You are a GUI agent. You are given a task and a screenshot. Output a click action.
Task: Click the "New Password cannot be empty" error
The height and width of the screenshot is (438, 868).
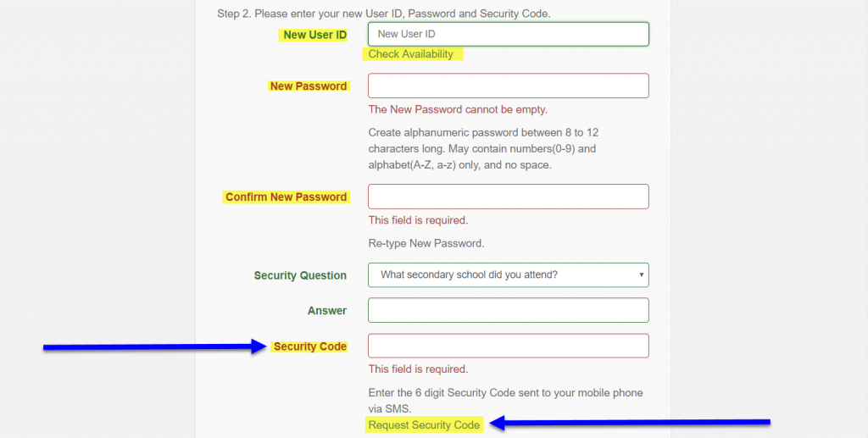pyautogui.click(x=458, y=109)
